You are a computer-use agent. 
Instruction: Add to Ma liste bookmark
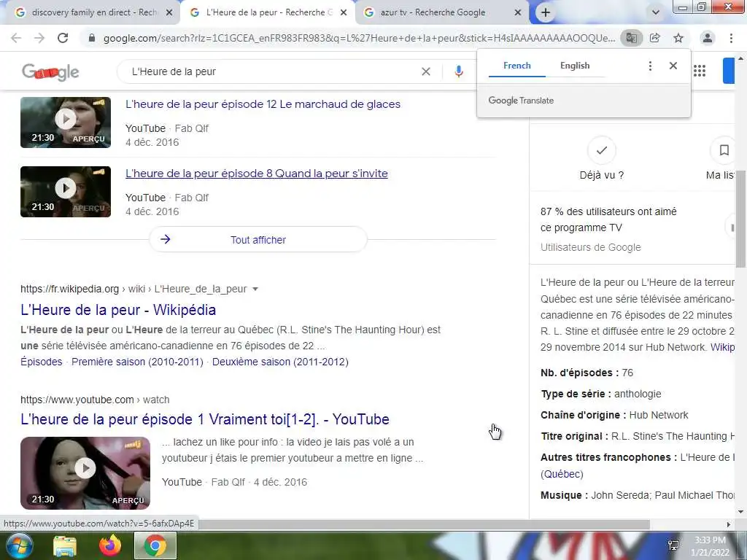(x=724, y=150)
